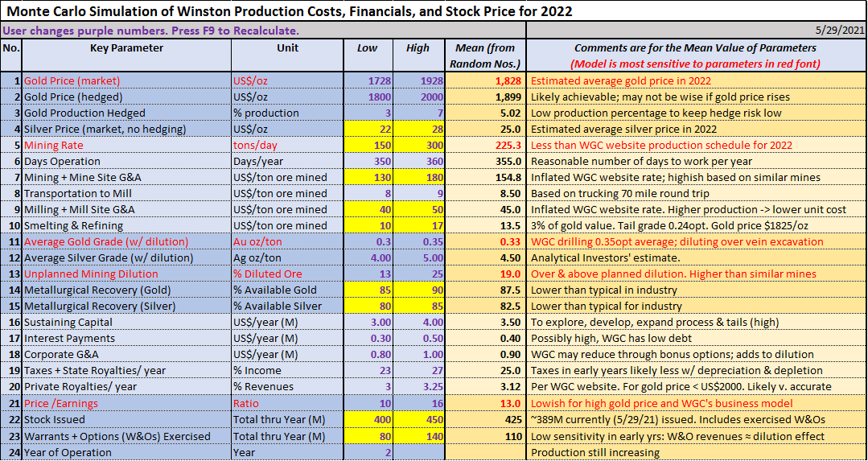This screenshot has height=461, width=868.
Task: Click the Key Parameter column header
Action: (x=126, y=56)
